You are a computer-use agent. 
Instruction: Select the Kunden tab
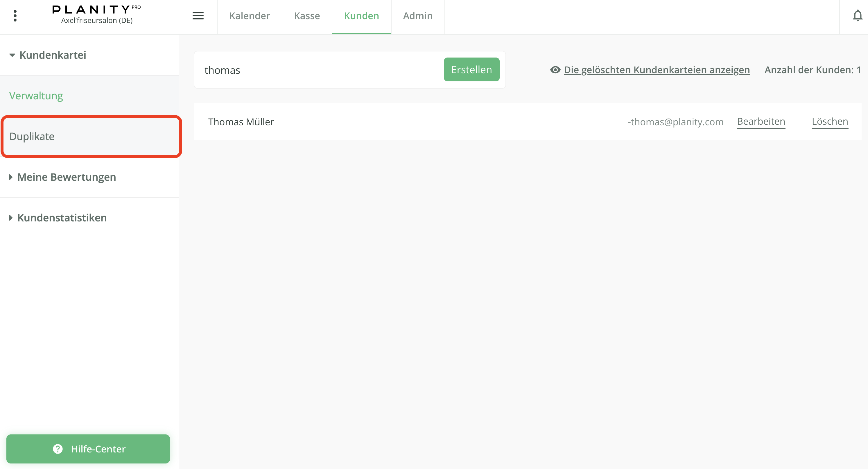361,16
